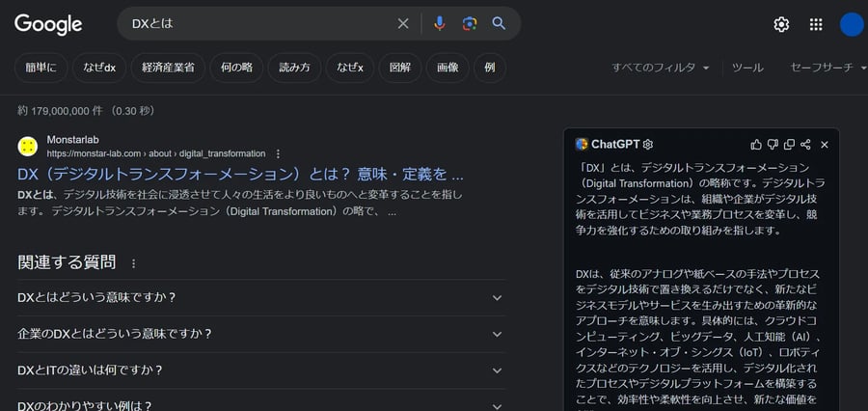Open DX（デジタルトランスフォーメーション）とは result title
This screenshot has width=868, height=411.
241,175
